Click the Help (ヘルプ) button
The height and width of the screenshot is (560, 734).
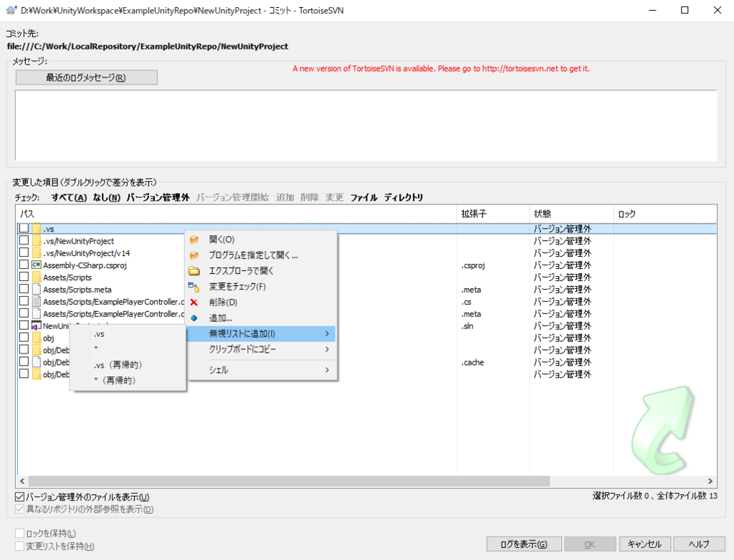point(699,544)
